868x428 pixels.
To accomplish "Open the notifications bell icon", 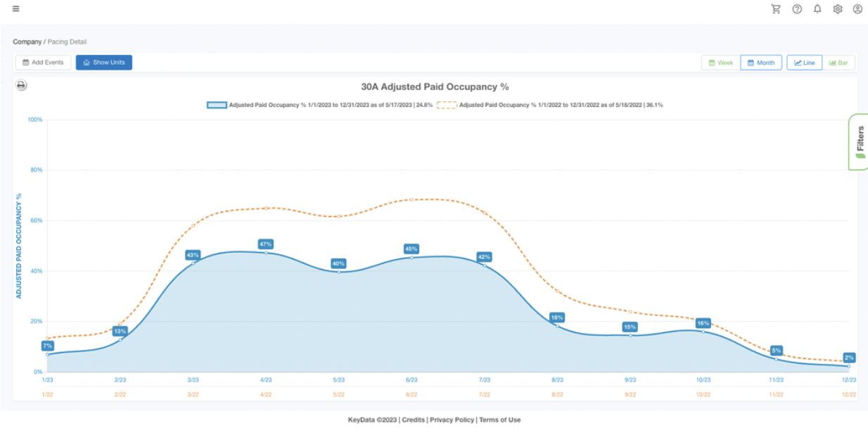I will [x=817, y=9].
